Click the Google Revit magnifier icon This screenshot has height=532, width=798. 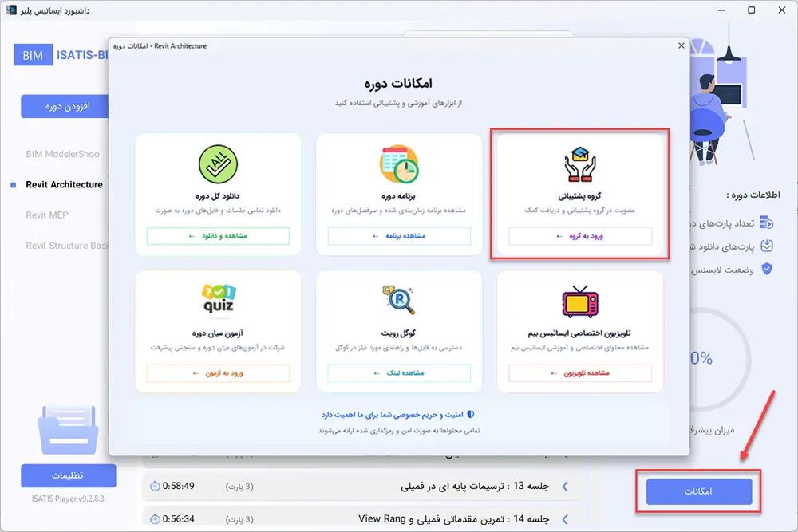pos(399,300)
